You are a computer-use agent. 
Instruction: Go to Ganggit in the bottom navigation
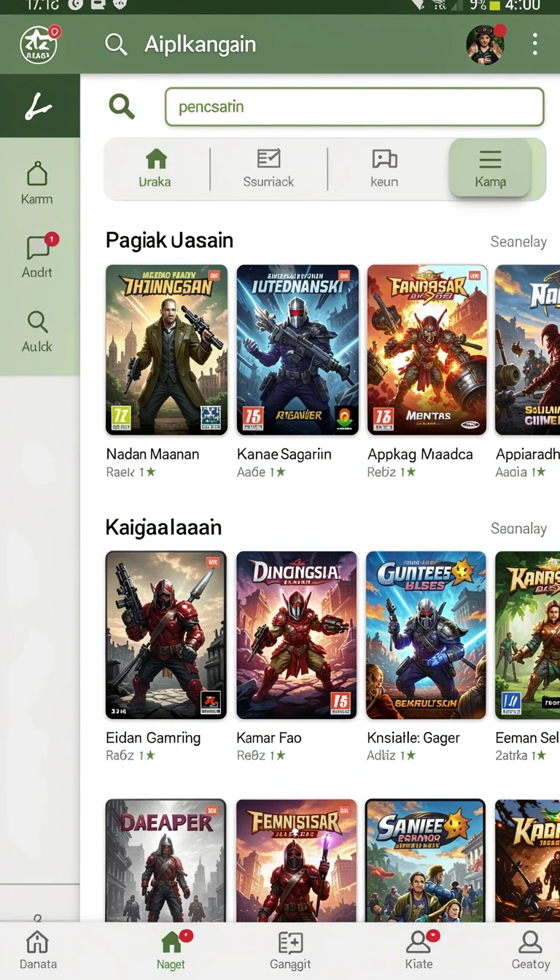(290, 951)
